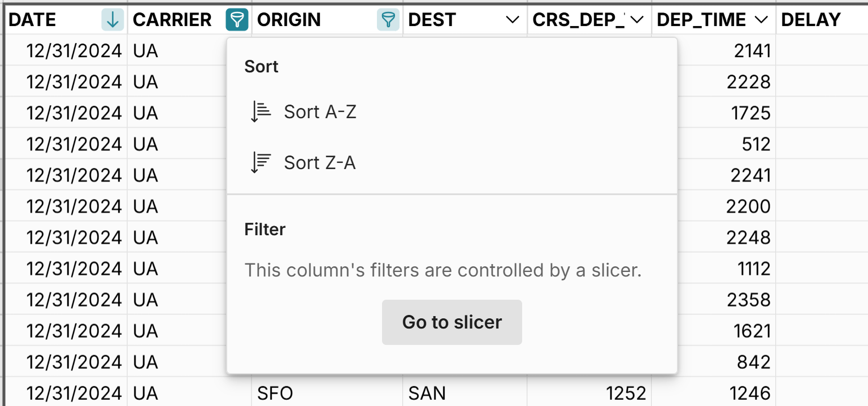
Task: Select the Sort A-Z icon in the menu
Action: click(259, 111)
